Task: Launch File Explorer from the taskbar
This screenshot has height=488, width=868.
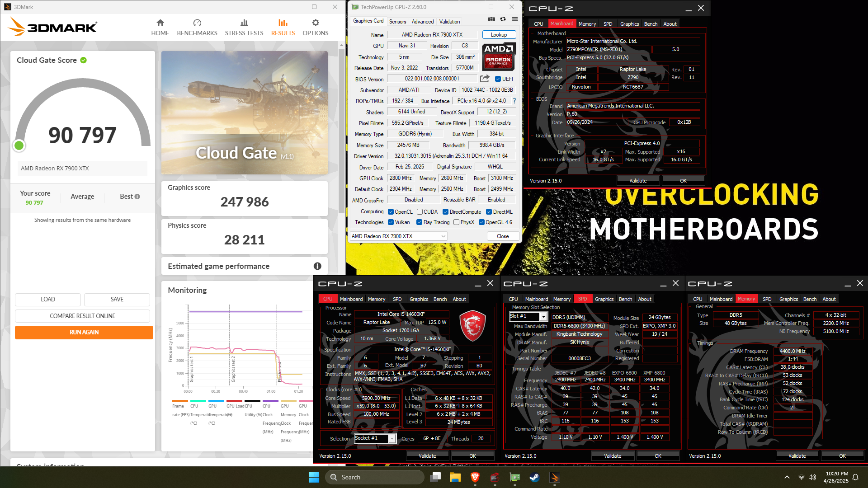Action: pos(455,477)
